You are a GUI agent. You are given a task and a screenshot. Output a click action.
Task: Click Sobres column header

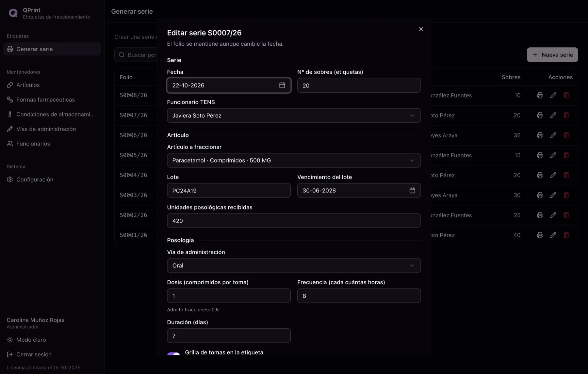[511, 77]
